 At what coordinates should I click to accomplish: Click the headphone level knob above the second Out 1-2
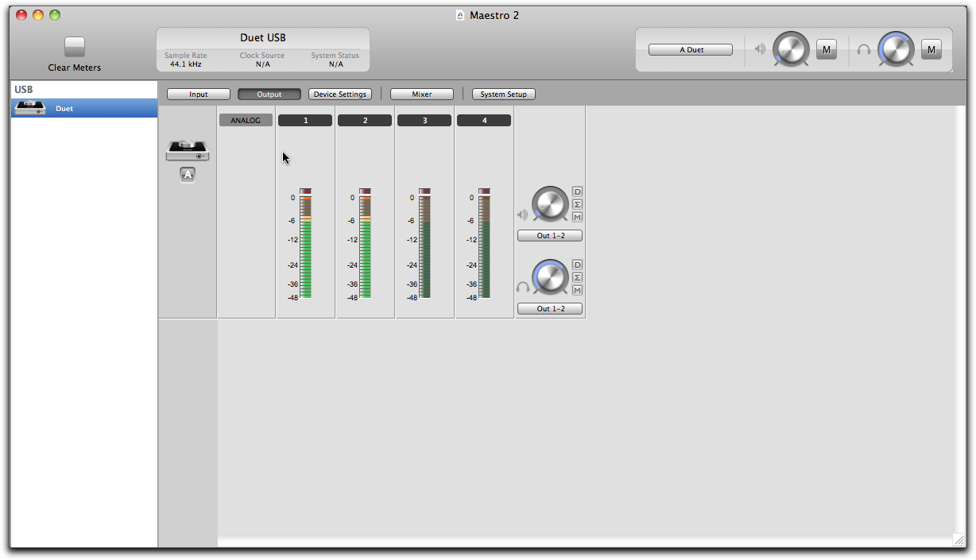pyautogui.click(x=551, y=277)
